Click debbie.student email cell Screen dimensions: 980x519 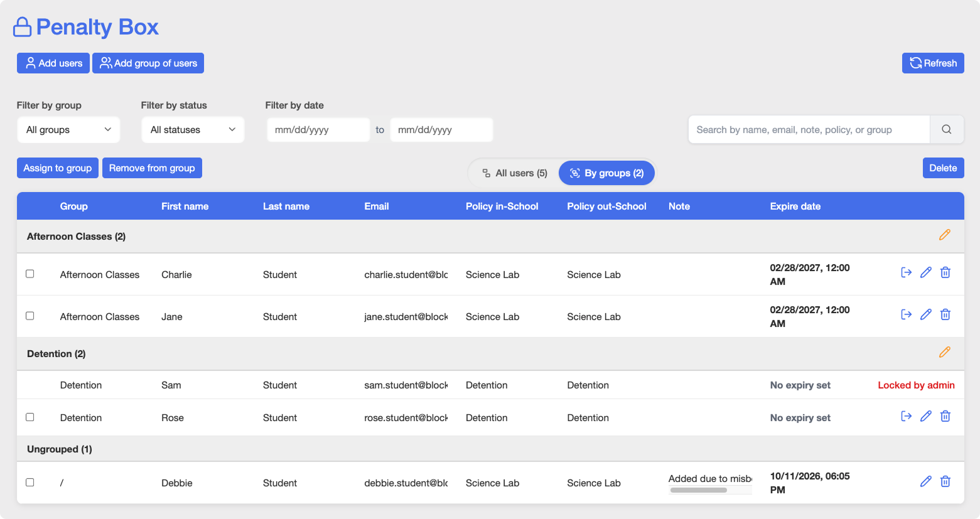tap(406, 483)
